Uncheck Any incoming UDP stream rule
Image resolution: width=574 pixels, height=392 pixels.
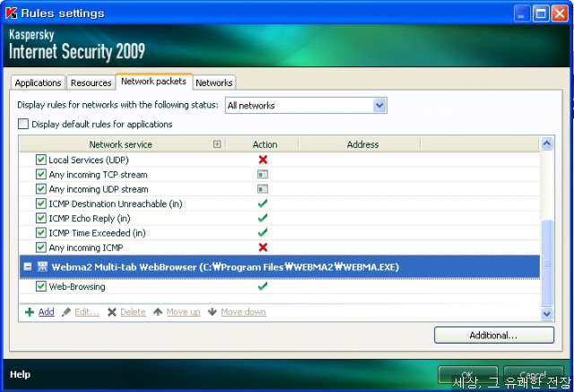pyautogui.click(x=41, y=189)
